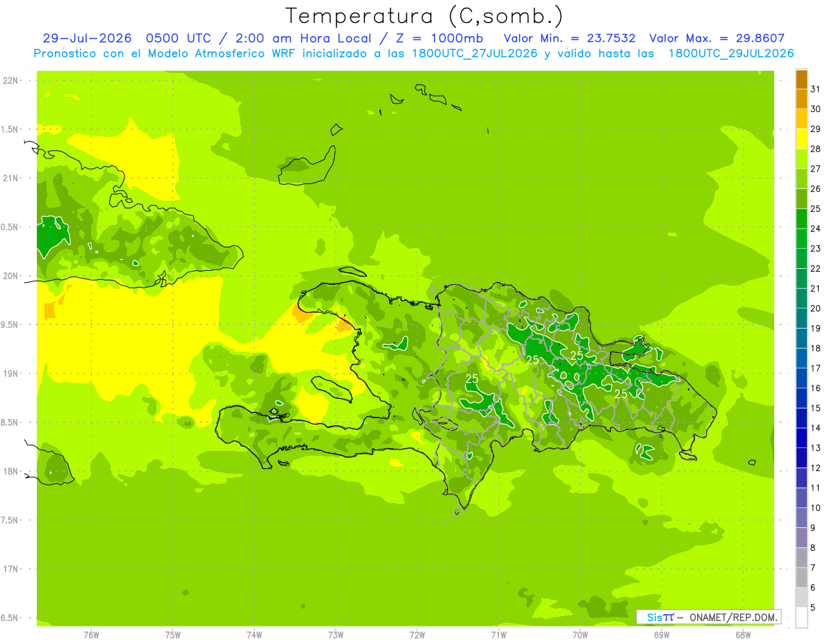Click the "7.5N" latitude label

click(10, 520)
